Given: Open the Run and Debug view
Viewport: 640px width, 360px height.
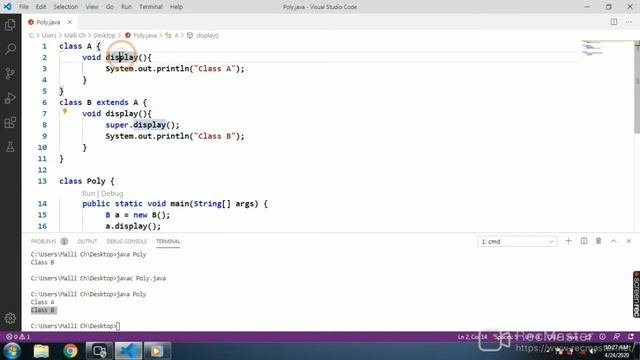Looking at the screenshot, I should pos(10,98).
